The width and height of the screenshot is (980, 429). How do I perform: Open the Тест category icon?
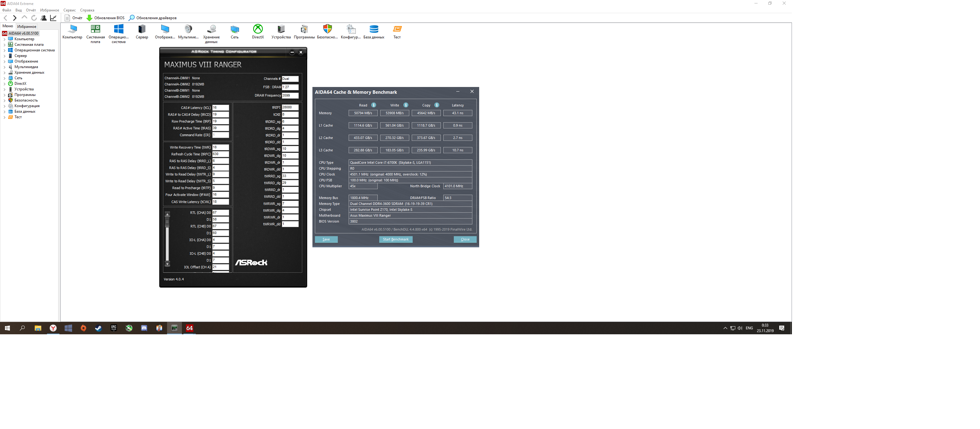pos(397,29)
